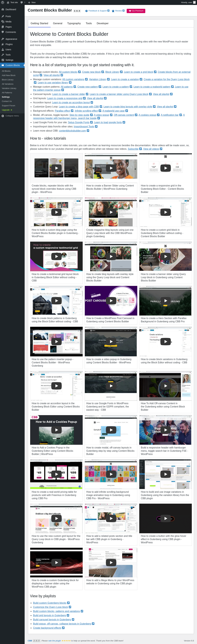
Task: Switch to the Typography tab
Action: 74,23
